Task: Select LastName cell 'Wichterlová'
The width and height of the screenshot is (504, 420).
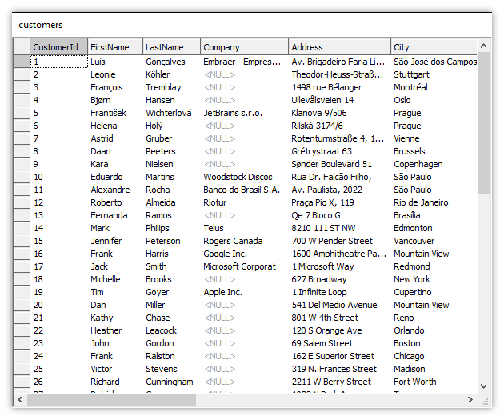Action: pyautogui.click(x=172, y=113)
